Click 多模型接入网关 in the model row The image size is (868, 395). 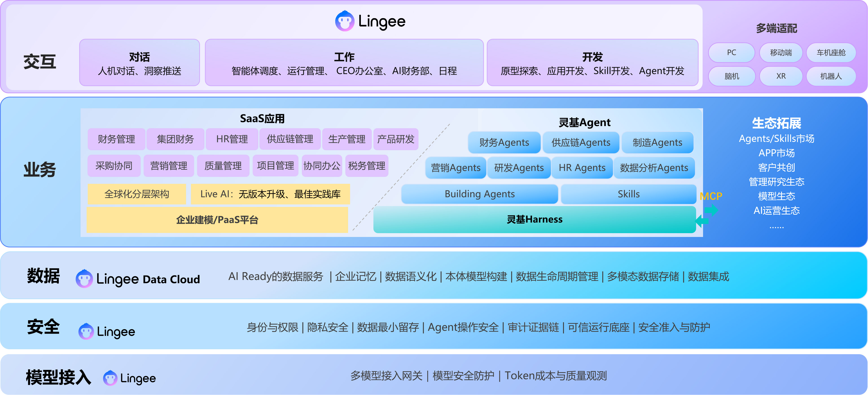(386, 375)
